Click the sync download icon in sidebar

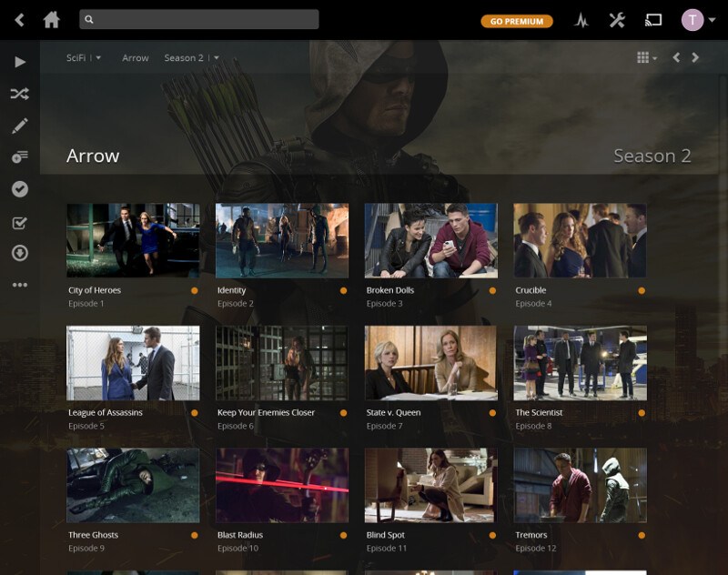point(20,254)
